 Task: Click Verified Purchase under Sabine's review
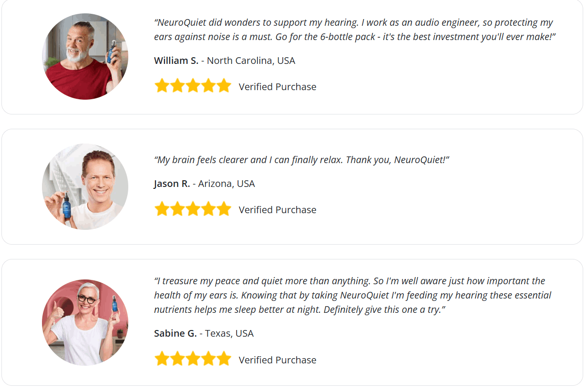coord(278,360)
